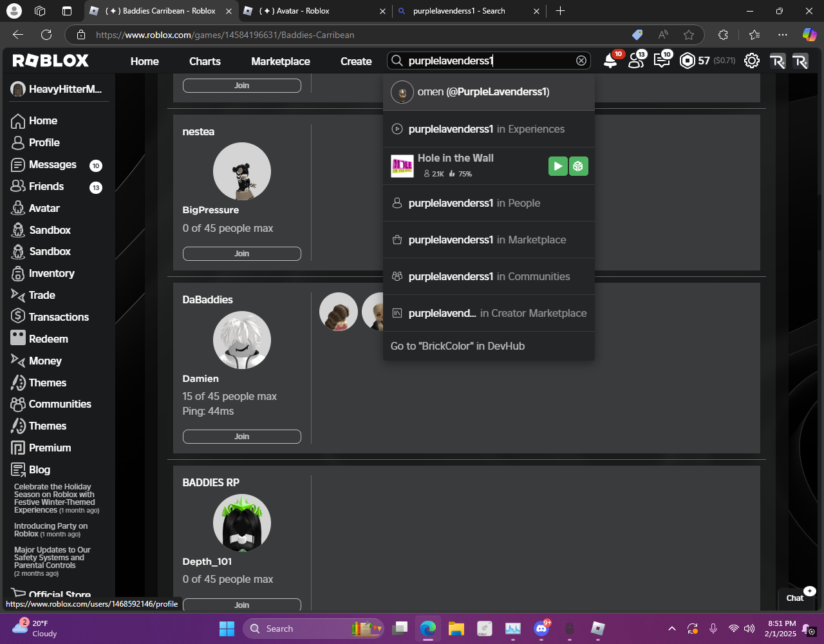Join the nestea server
The width and height of the screenshot is (824, 644).
point(241,254)
